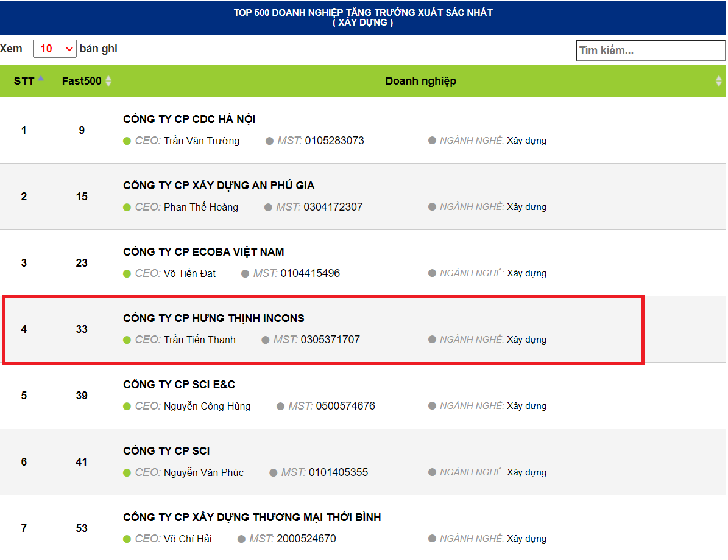Sort by the Fast500 column header
Screen dimensions: 728x560
point(82,81)
